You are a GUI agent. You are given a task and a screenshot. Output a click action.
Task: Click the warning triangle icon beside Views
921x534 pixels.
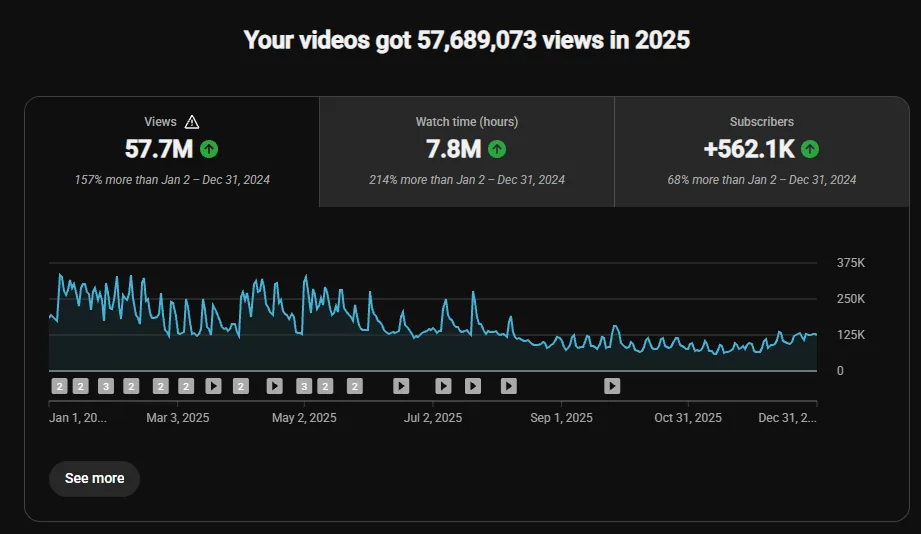(191, 122)
